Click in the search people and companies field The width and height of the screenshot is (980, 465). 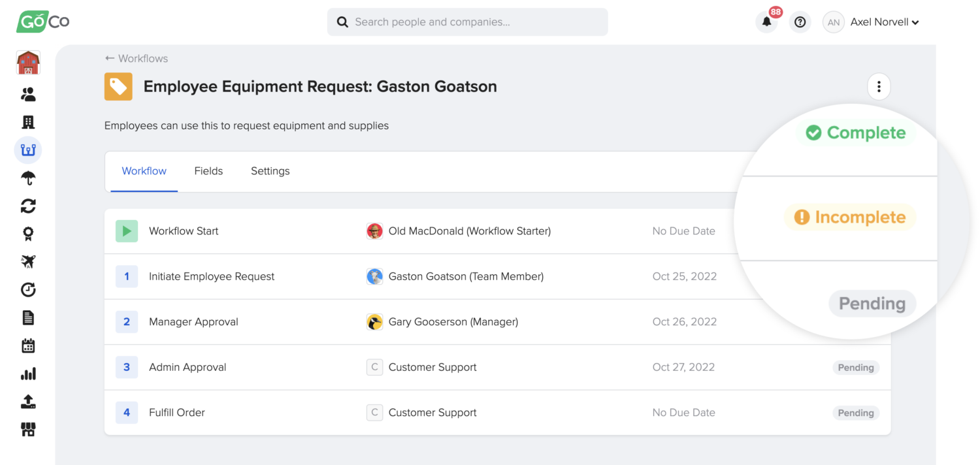pyautogui.click(x=467, y=22)
